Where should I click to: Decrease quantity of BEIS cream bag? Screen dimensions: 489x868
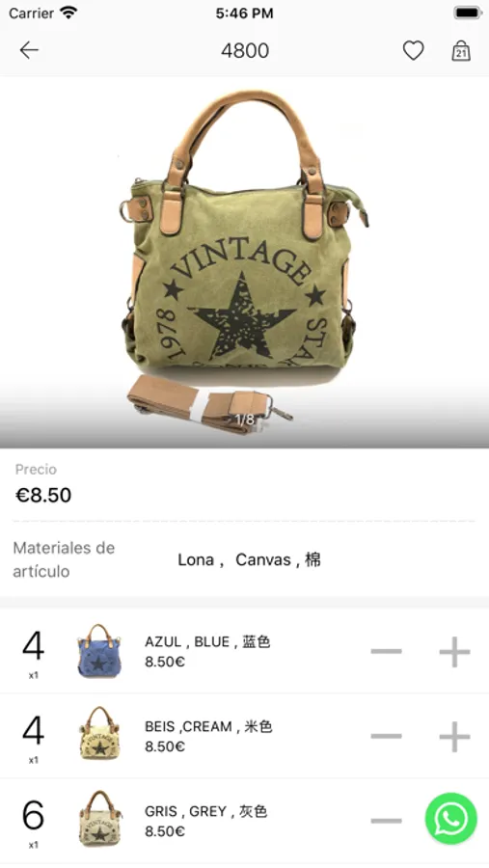tap(387, 736)
